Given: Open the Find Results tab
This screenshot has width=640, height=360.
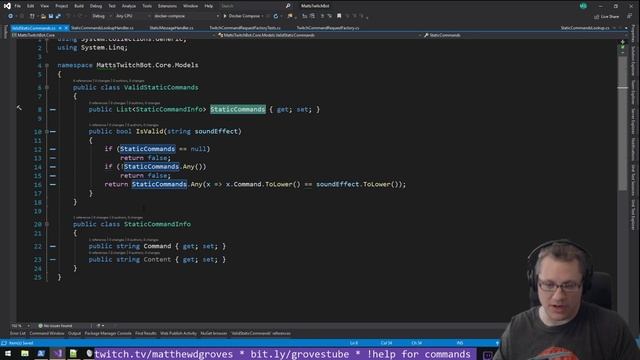Looking at the screenshot, I should point(146,333).
